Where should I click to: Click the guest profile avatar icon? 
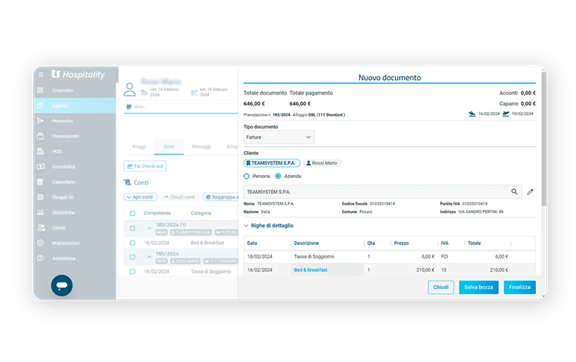point(129,89)
